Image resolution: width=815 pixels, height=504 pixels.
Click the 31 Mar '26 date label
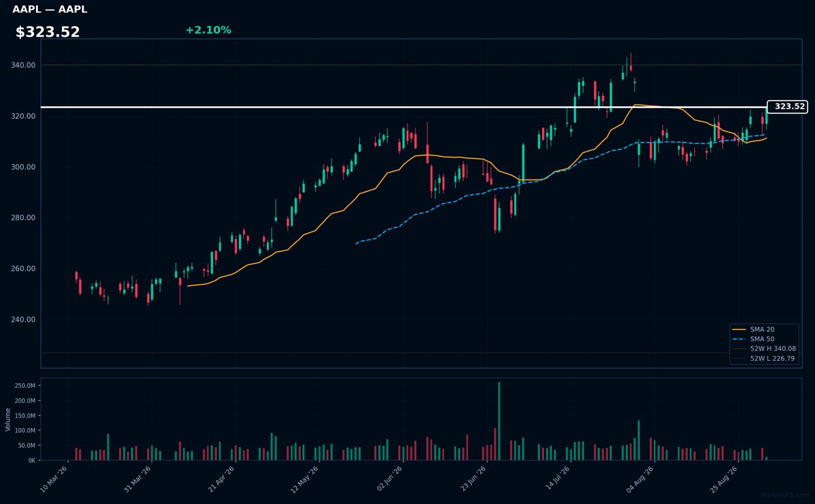(x=139, y=480)
